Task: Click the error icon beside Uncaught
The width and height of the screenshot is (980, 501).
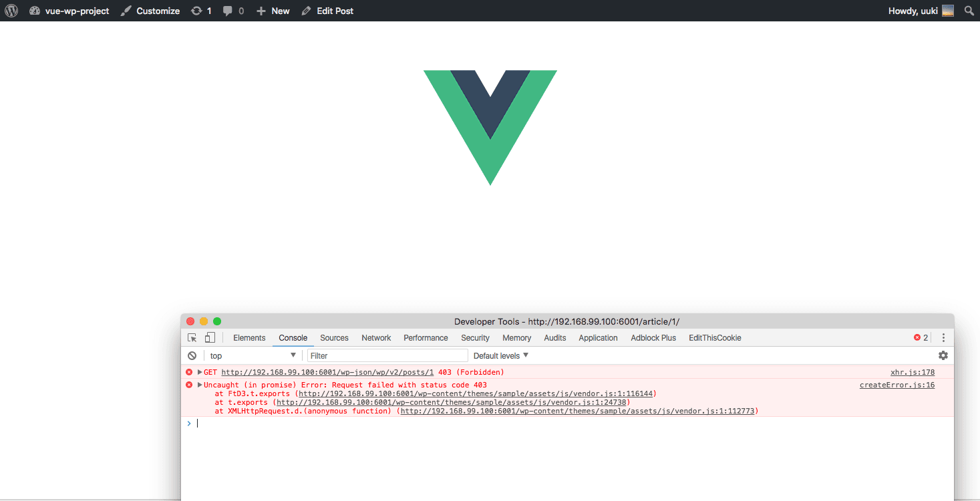Action: pyautogui.click(x=189, y=385)
